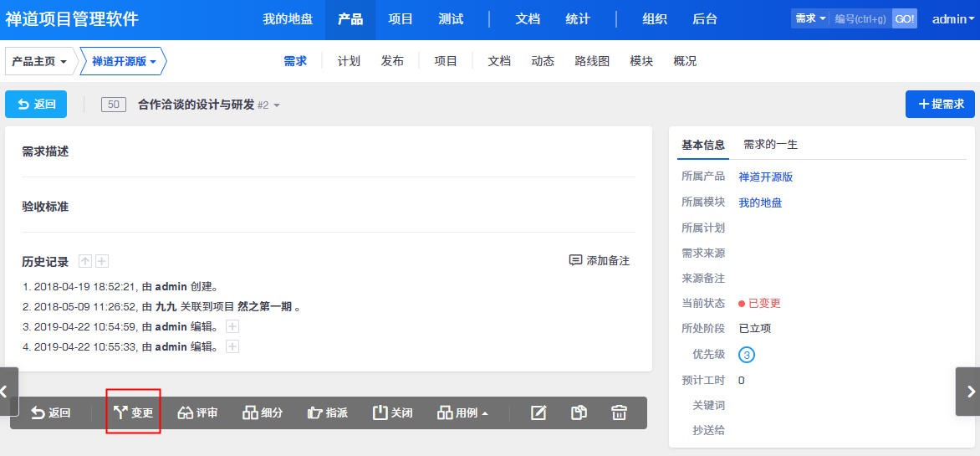
Task: Open the 禅道开源版 product dropdown
Action: [x=124, y=61]
